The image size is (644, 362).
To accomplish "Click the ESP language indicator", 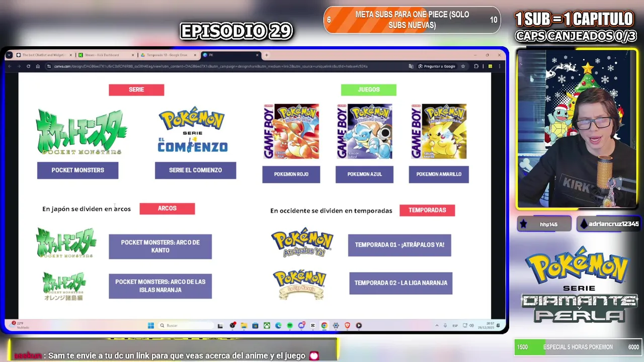I will point(455,325).
